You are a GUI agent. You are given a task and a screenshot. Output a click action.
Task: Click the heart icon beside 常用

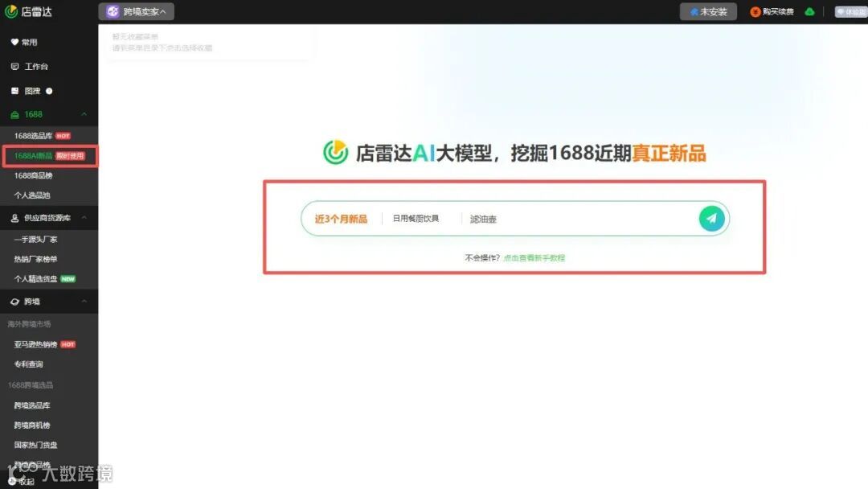point(15,42)
